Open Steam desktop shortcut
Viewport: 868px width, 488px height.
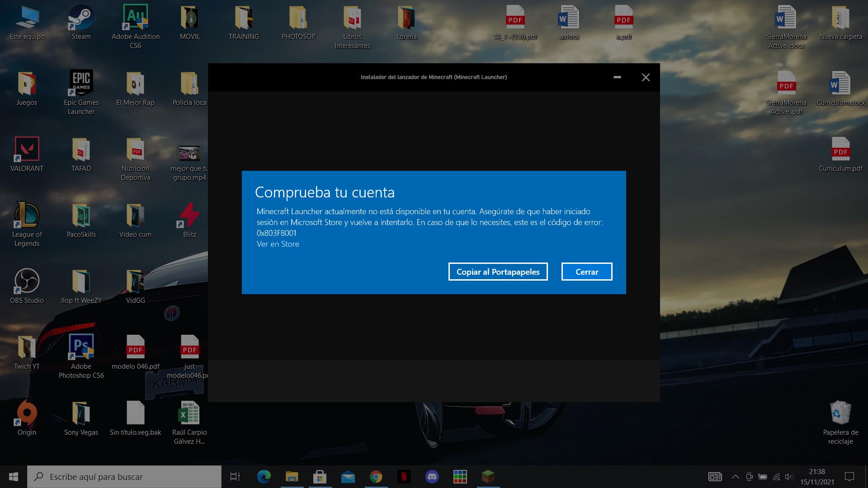click(81, 23)
